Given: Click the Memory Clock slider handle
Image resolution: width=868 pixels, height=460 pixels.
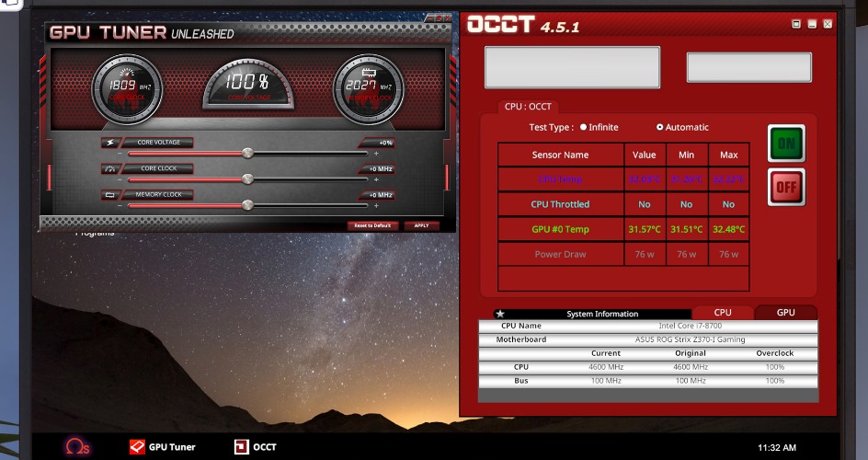Looking at the screenshot, I should pos(248,205).
